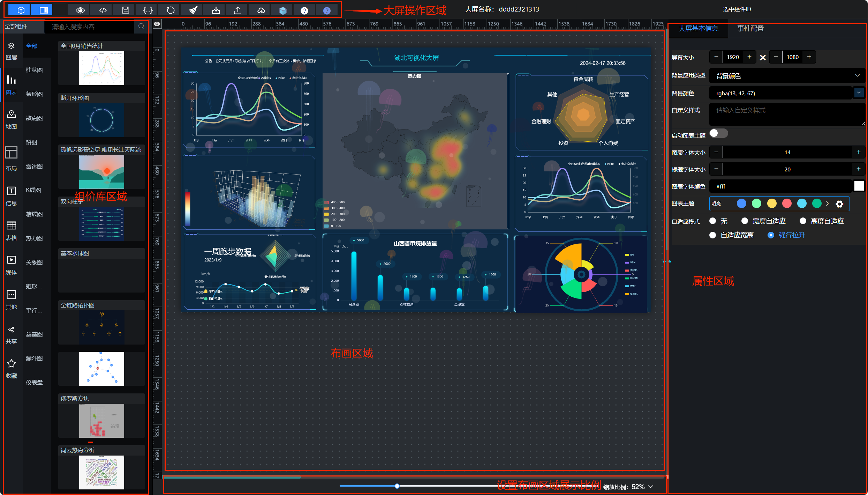Select the 自适应宽高 radio option
Screen dimensions: 868x495
713,235
